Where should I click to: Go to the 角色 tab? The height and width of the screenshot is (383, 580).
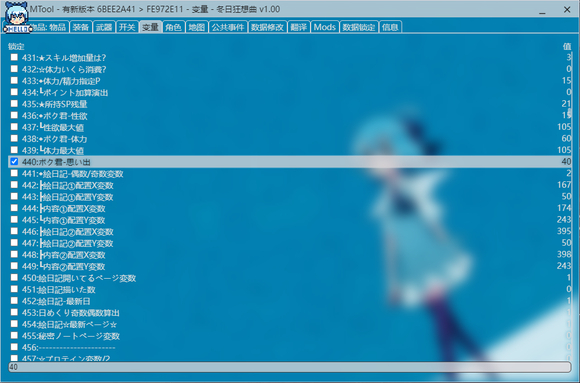click(173, 27)
